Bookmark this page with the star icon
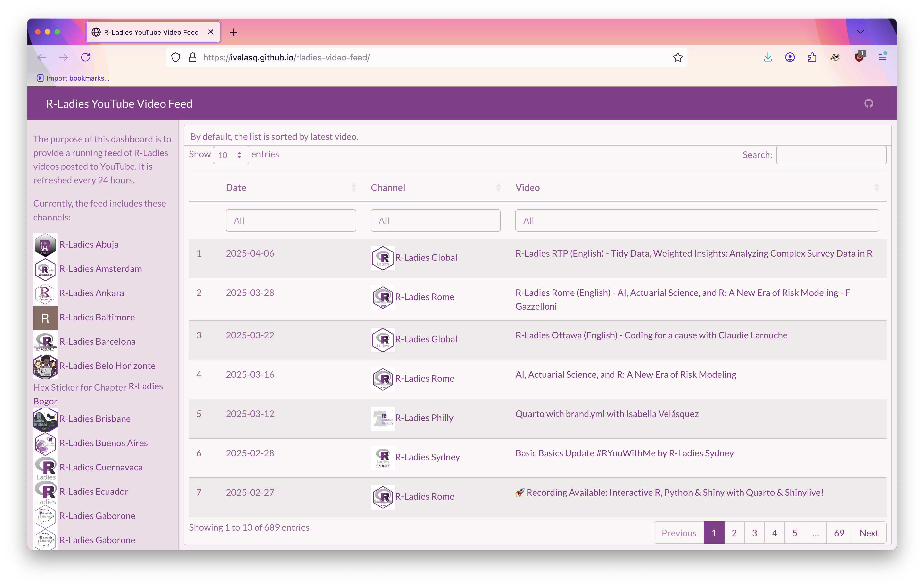924x586 pixels. pos(678,57)
